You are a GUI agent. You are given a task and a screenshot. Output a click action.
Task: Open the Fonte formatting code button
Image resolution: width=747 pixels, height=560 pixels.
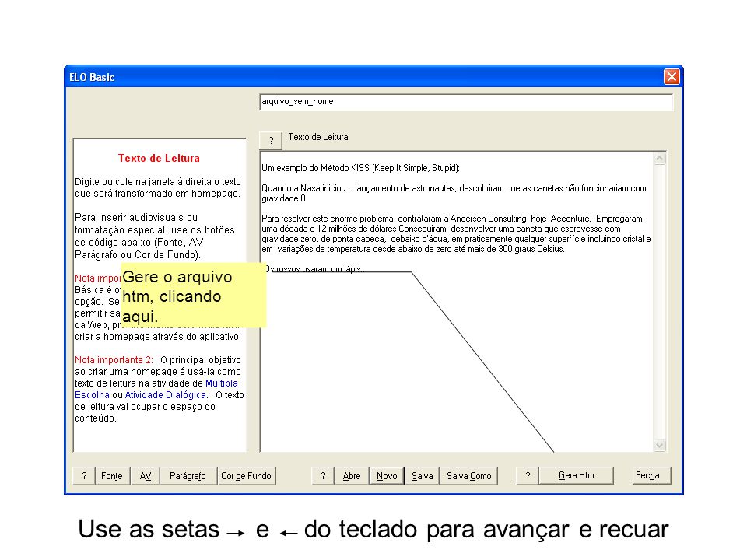tap(111, 476)
